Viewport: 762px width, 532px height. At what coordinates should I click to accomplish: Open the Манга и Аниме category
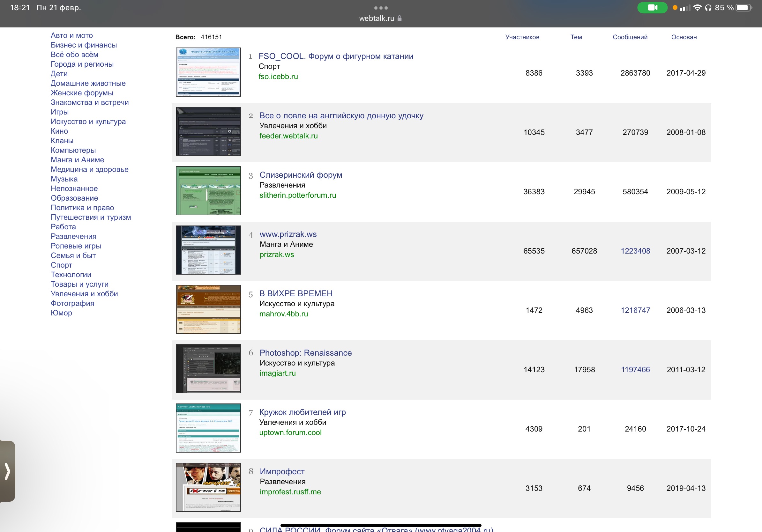(x=77, y=160)
